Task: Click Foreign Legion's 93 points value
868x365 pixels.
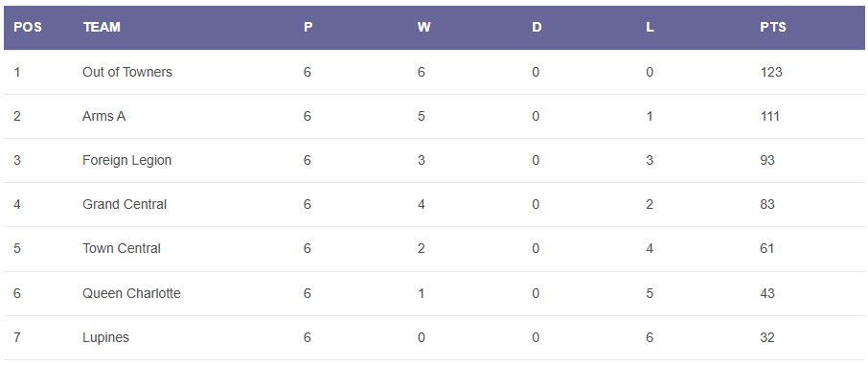Action: click(x=767, y=160)
